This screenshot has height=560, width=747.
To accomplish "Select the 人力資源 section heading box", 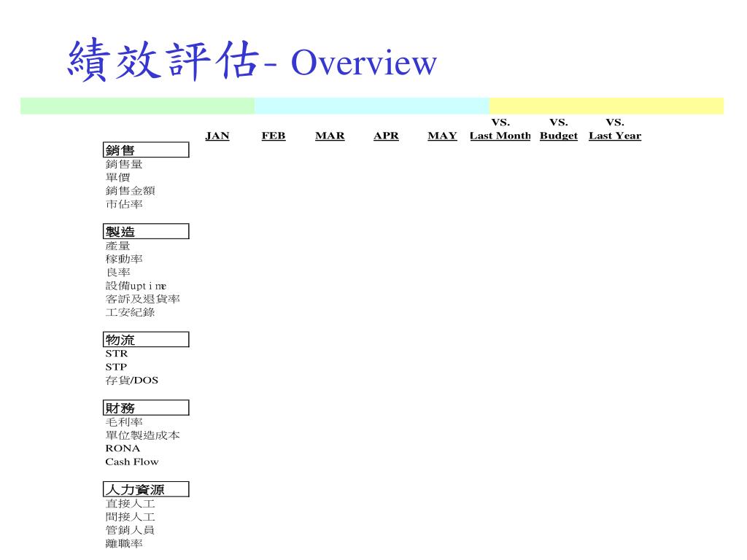I will [x=146, y=489].
